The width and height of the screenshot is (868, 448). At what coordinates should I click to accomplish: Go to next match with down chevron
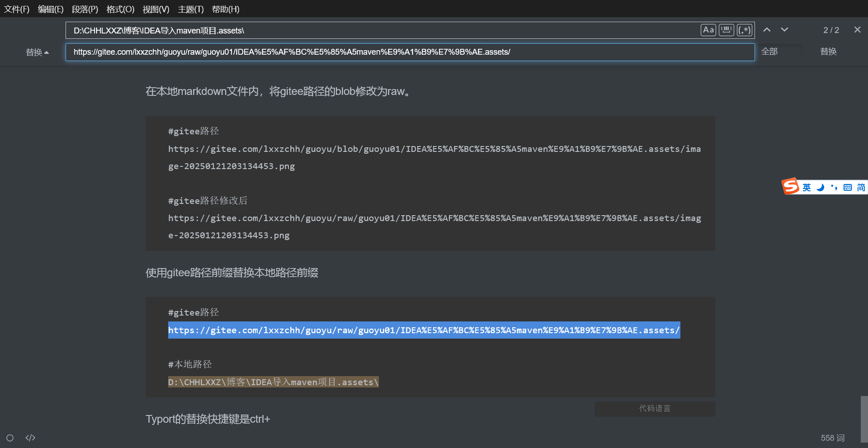(x=784, y=30)
